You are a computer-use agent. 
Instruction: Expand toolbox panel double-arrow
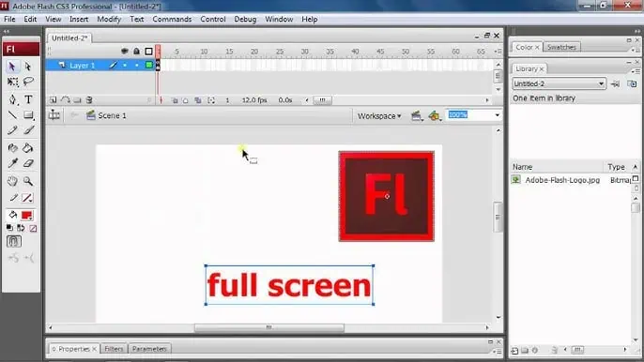[x=7, y=31]
